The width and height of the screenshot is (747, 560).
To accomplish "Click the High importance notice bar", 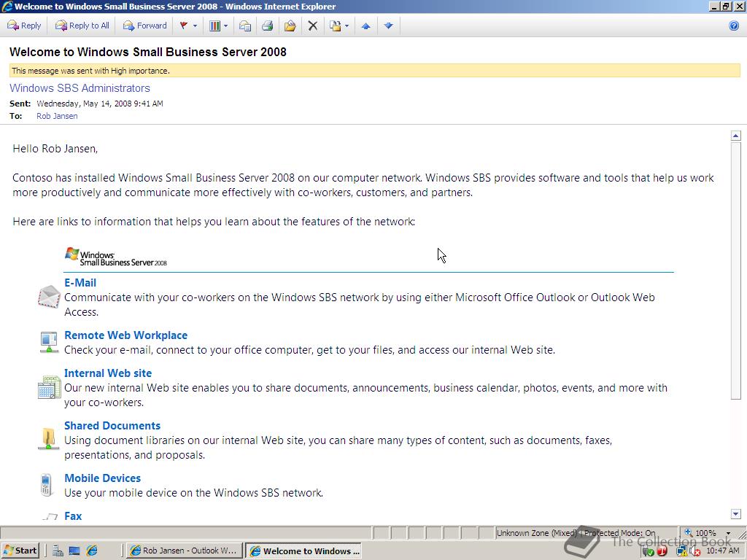I will [x=374, y=71].
